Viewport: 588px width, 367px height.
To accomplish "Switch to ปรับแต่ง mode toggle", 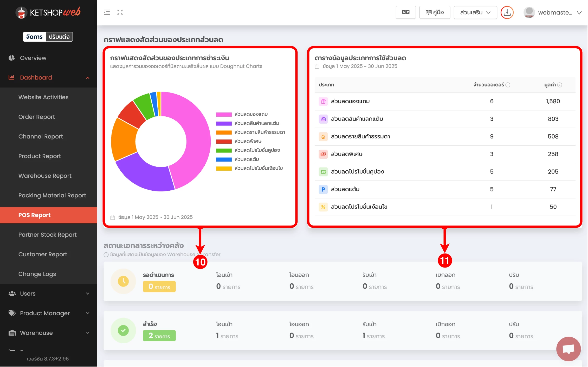I will click(59, 37).
